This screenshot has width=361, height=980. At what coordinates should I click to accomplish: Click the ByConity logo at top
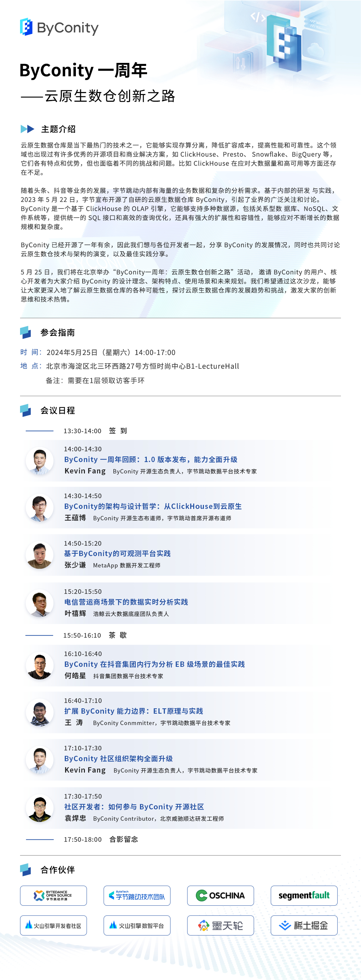tap(59, 27)
